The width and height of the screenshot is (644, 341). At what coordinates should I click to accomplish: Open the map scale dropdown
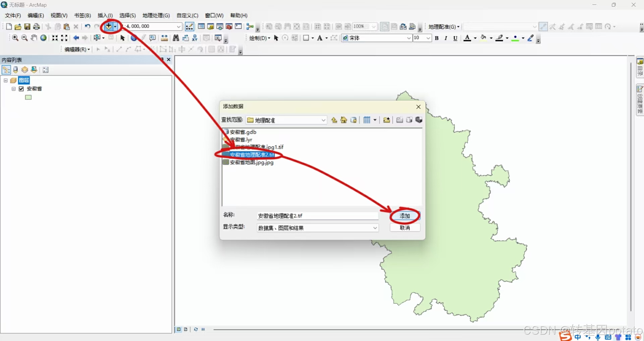pos(179,26)
